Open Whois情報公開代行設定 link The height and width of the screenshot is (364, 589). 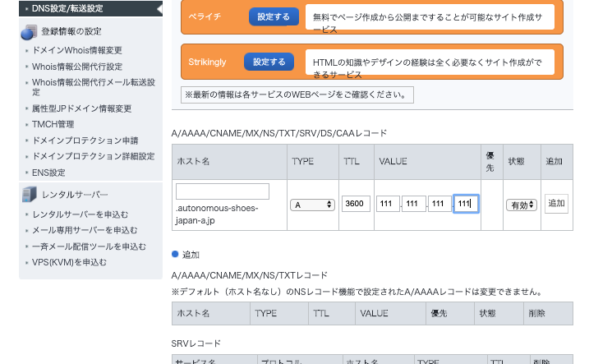[76, 67]
